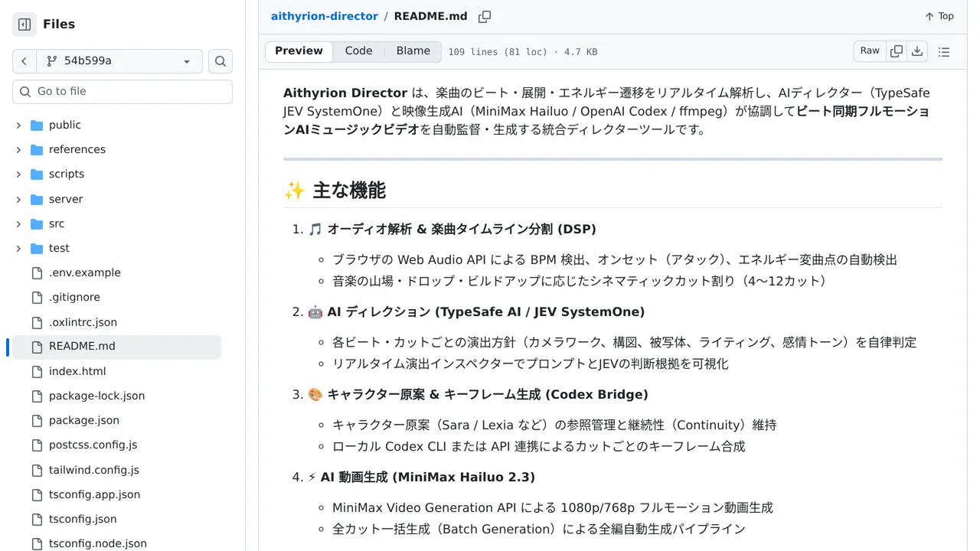Expand the server folder chevron
Screen dimensions: 980x551
(x=18, y=200)
